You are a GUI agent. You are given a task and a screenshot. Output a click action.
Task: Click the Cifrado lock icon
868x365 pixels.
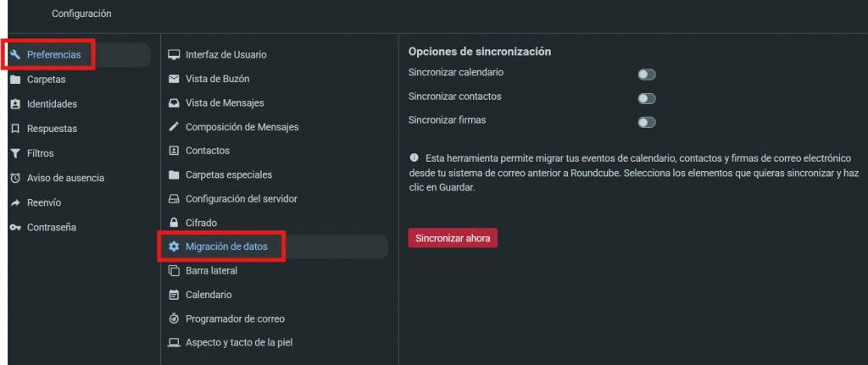coord(174,223)
